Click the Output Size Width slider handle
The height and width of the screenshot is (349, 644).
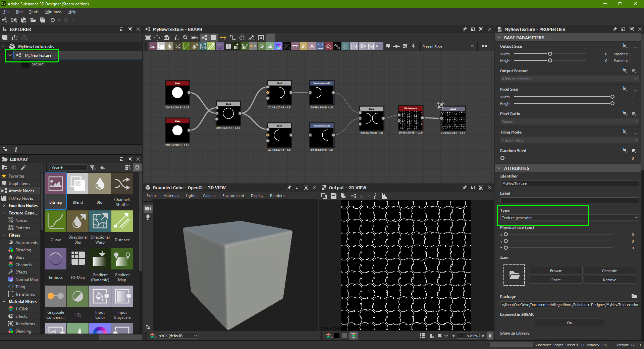pos(550,54)
